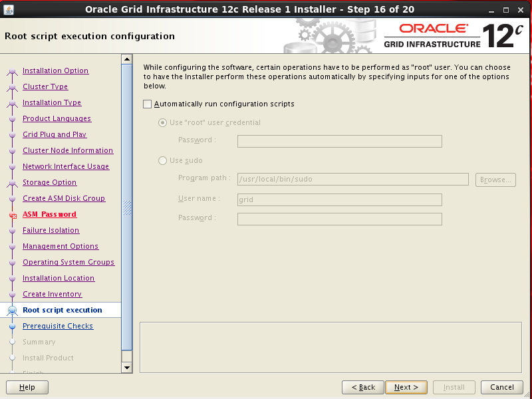The height and width of the screenshot is (399, 532).
Task: Click the Prerequisite Checks step bullet
Action: tap(13, 327)
